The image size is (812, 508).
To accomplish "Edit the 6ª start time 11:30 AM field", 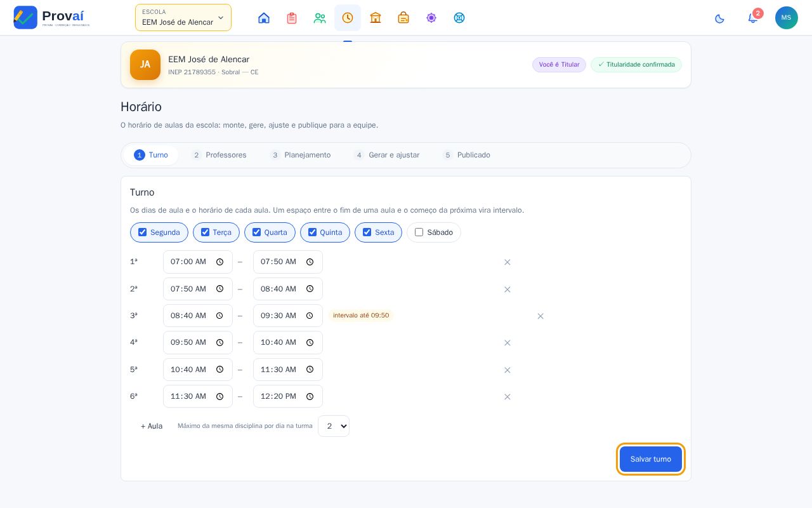I will coord(198,396).
